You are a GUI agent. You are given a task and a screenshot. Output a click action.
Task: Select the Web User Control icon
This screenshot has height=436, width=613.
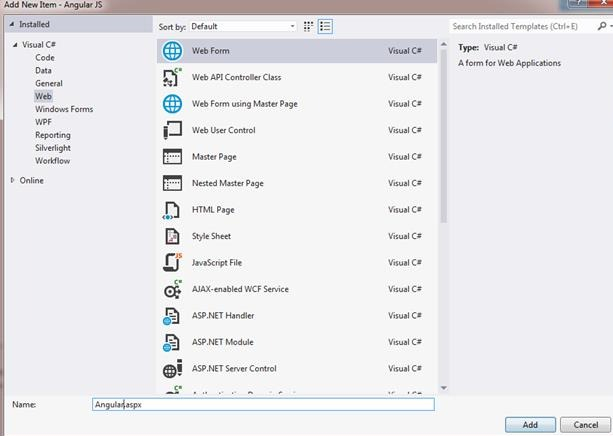coord(172,130)
